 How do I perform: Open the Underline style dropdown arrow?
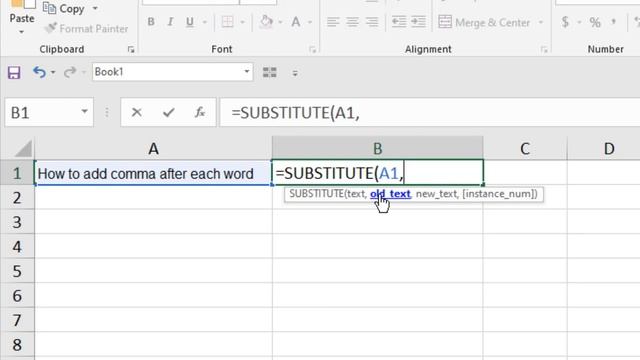(x=204, y=22)
